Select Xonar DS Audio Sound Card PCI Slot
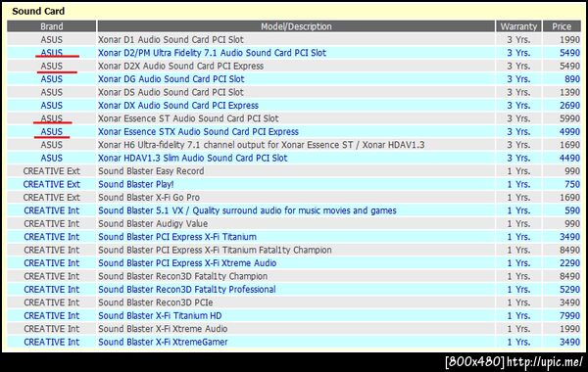588x372 pixels. coord(171,92)
